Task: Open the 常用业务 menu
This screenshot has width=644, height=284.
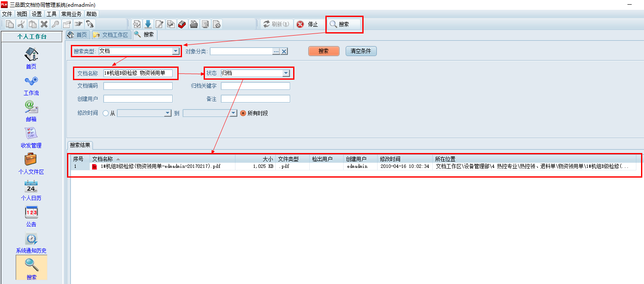Action: (x=71, y=14)
